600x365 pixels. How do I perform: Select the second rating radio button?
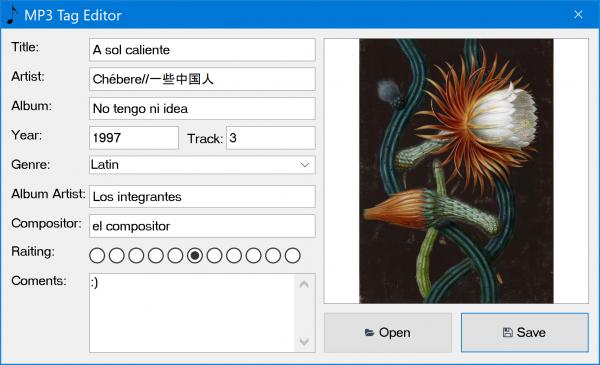click(117, 256)
